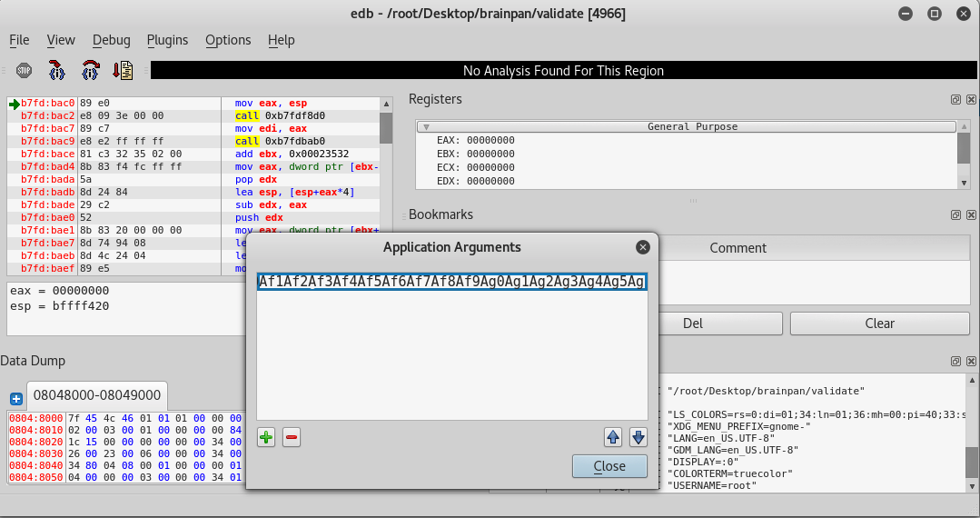
Task: Close the Application Arguments dialog with X
Action: [x=642, y=247]
